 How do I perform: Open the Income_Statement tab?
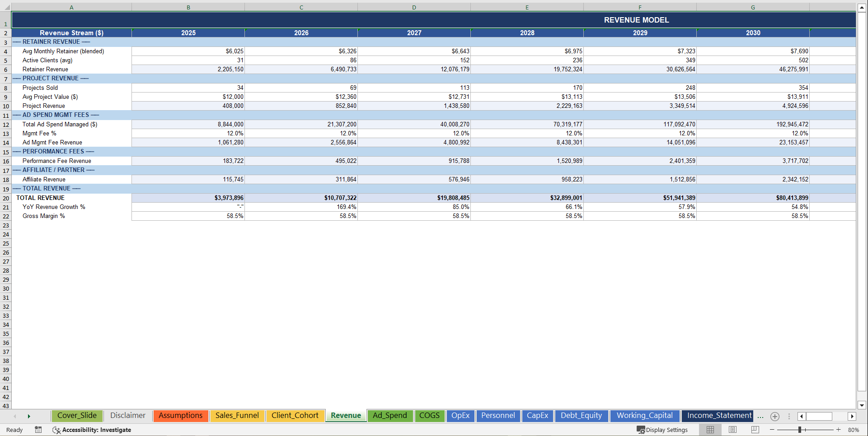click(x=718, y=415)
